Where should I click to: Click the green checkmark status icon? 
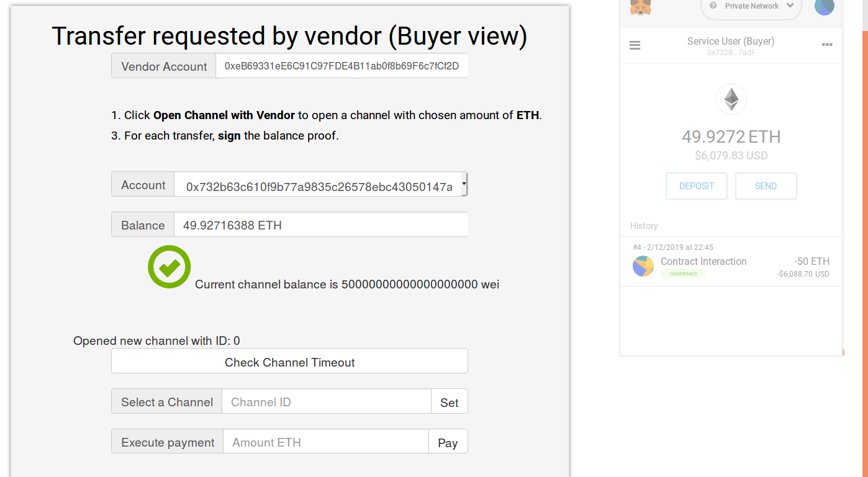pyautogui.click(x=169, y=267)
